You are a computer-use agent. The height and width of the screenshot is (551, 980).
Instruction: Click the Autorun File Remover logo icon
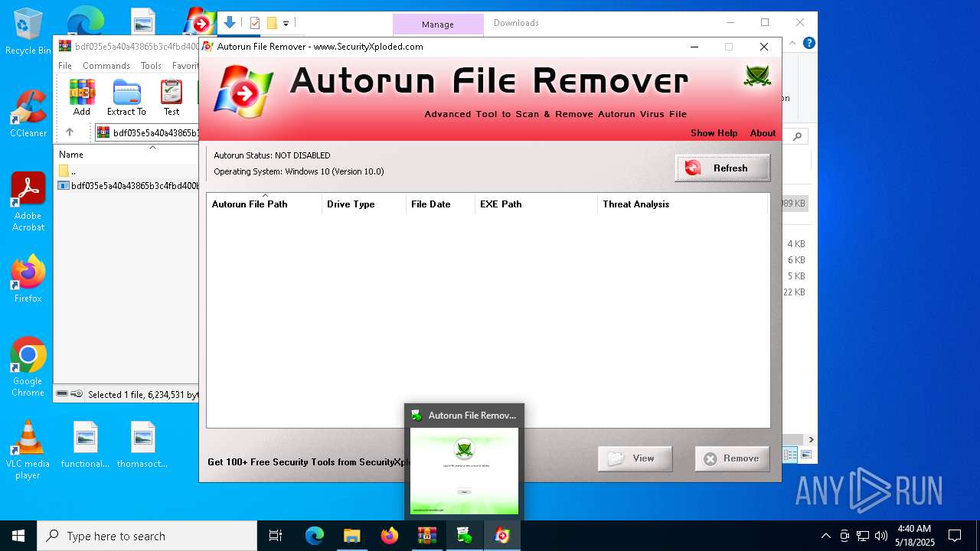point(243,91)
